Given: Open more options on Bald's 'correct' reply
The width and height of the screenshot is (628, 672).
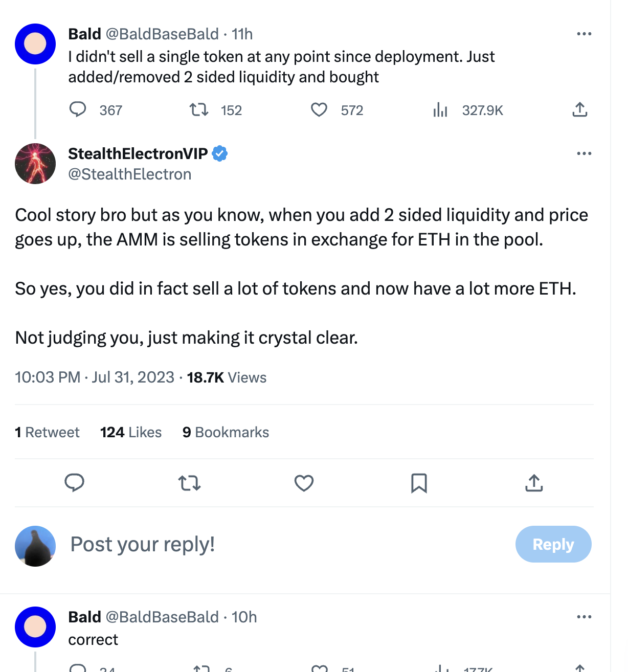Looking at the screenshot, I should point(584,617).
